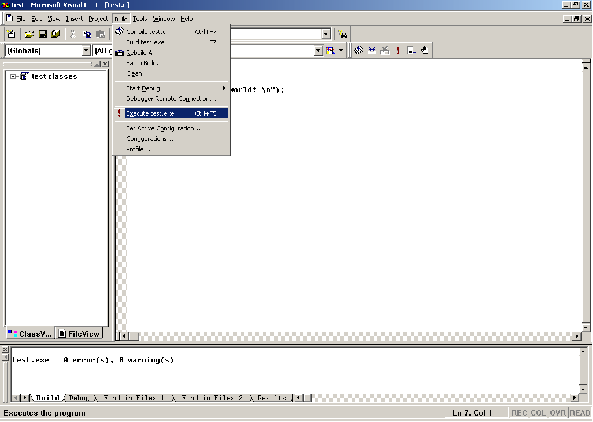Click the editor vertical scrollbar down arrow
Image resolution: width=593 pixels, height=422 pixels.
(x=586, y=327)
